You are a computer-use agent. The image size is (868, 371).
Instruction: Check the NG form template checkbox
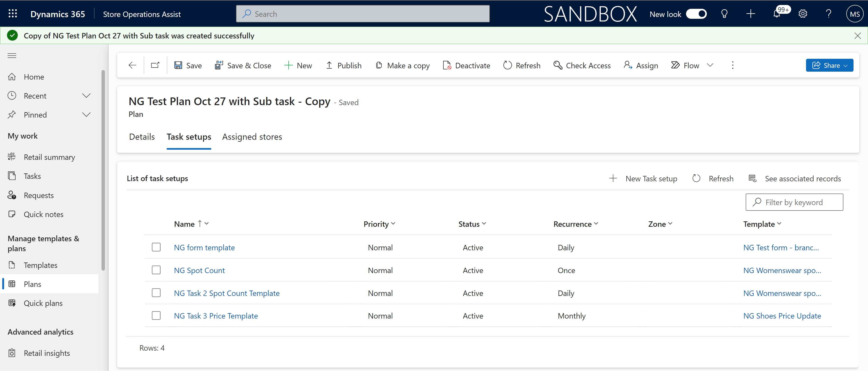tap(156, 247)
